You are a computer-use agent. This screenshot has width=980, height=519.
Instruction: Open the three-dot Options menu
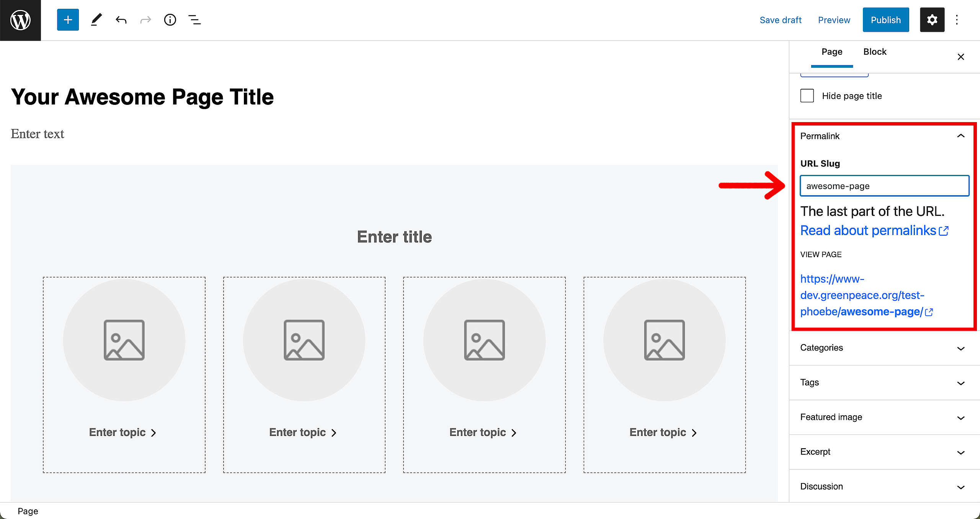pyautogui.click(x=957, y=20)
